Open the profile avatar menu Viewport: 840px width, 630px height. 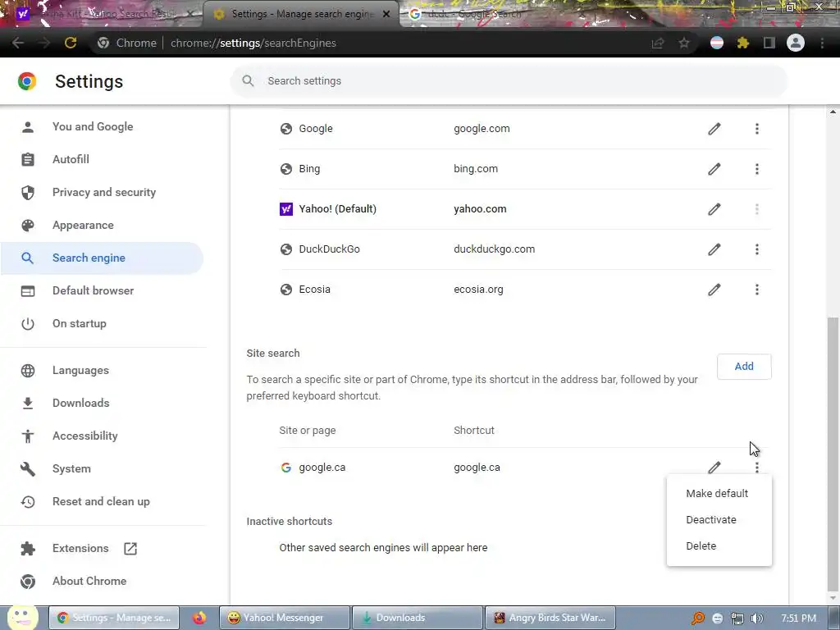(x=796, y=43)
